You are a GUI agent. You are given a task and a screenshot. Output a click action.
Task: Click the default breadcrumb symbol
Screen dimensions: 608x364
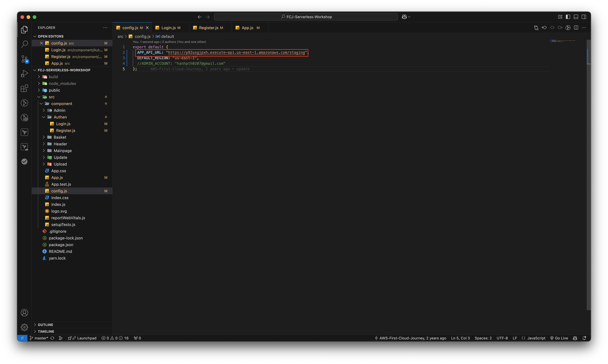coord(167,36)
